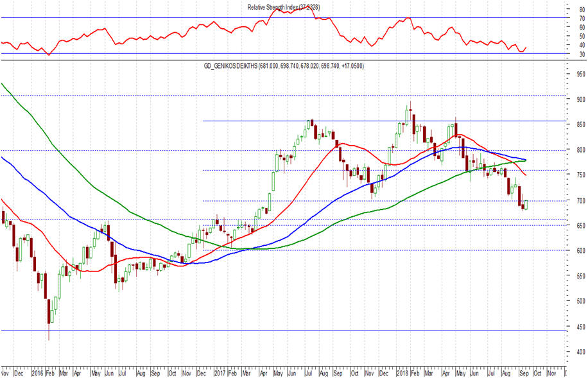Click the 750 price axis label
The height and width of the screenshot is (378, 588).
[x=581, y=175]
